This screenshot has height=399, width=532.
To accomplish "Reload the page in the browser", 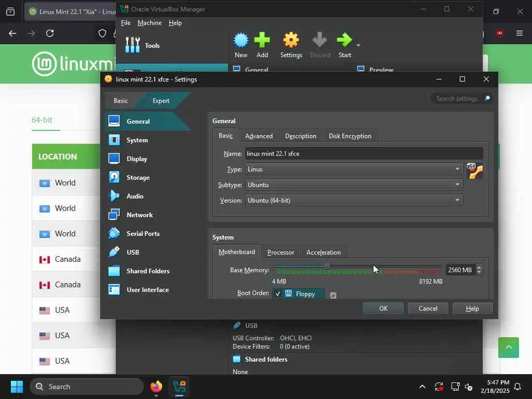I will pos(50,33).
